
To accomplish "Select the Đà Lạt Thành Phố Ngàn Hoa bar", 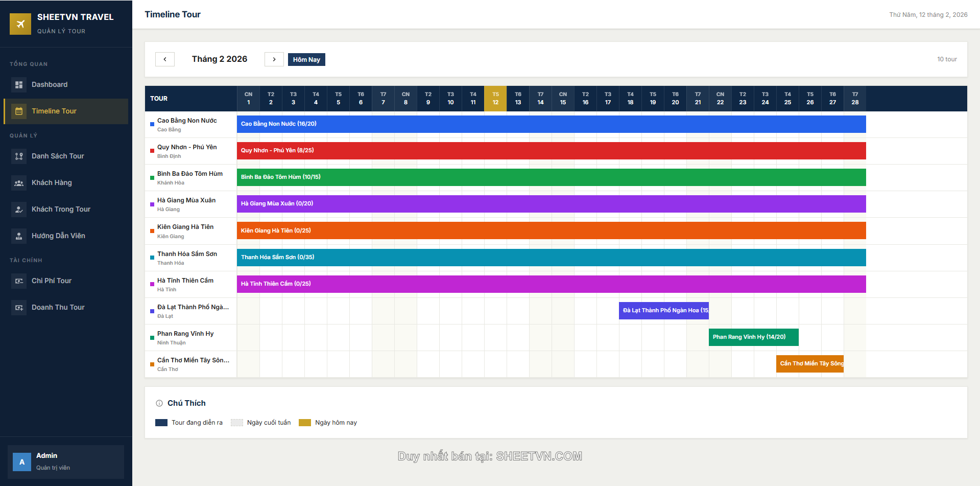I will (x=663, y=311).
